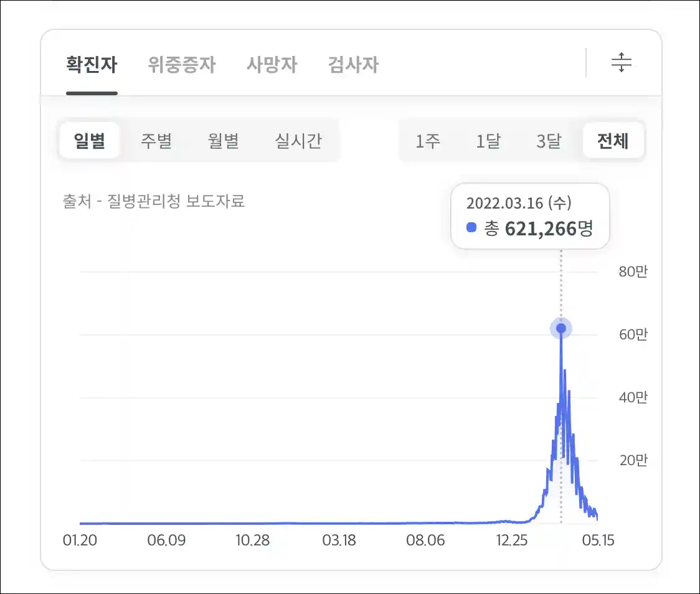
Task: Set the range to 1주
Action: [x=428, y=141]
